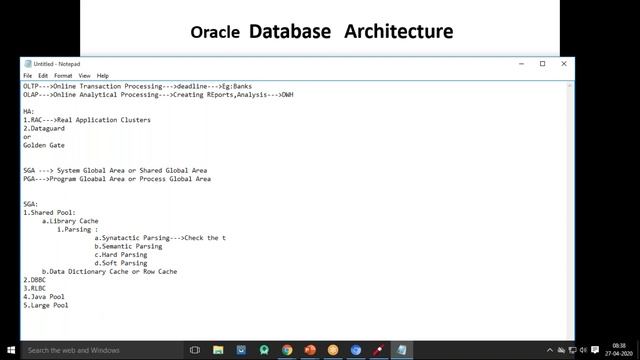Click the taskbar clock showing 27-04-2020

619,350
